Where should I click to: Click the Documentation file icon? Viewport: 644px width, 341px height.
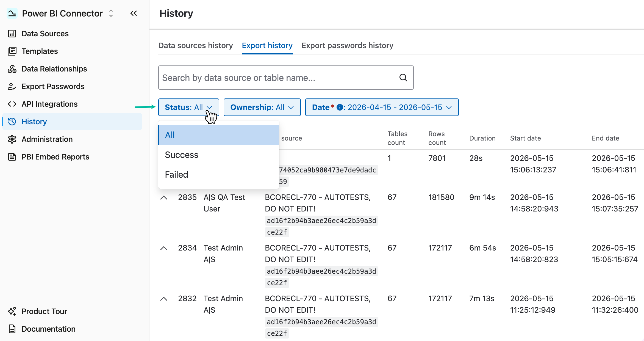point(12,329)
